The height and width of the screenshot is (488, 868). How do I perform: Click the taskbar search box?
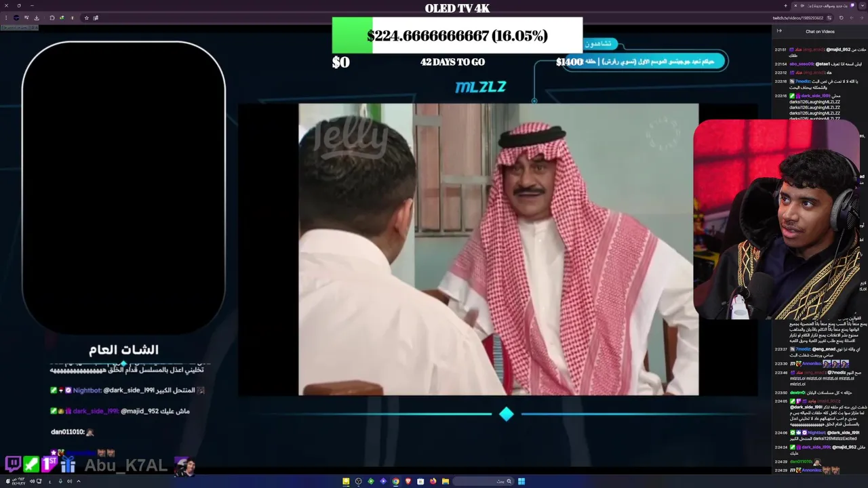coord(483,481)
